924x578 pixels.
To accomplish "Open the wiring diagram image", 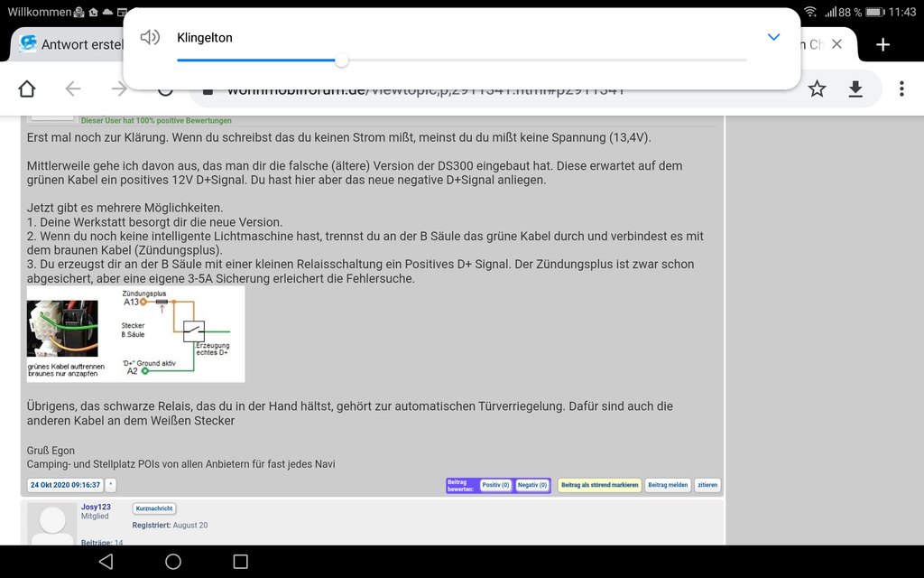I will tap(135, 334).
